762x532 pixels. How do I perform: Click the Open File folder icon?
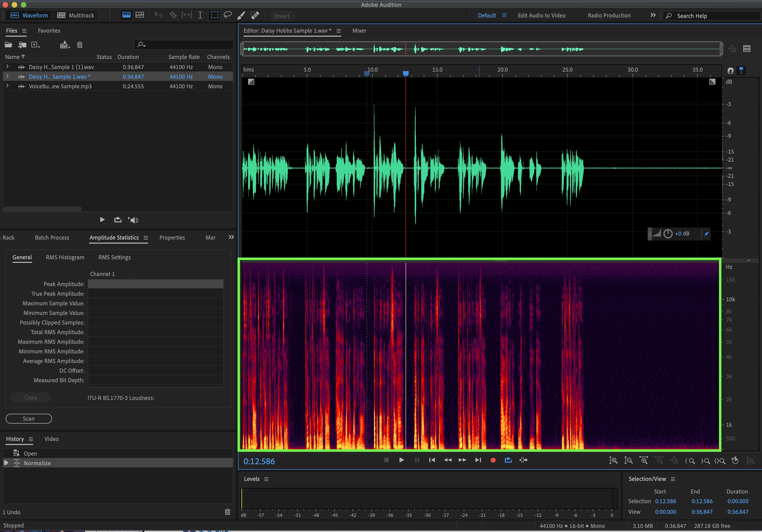click(8, 45)
